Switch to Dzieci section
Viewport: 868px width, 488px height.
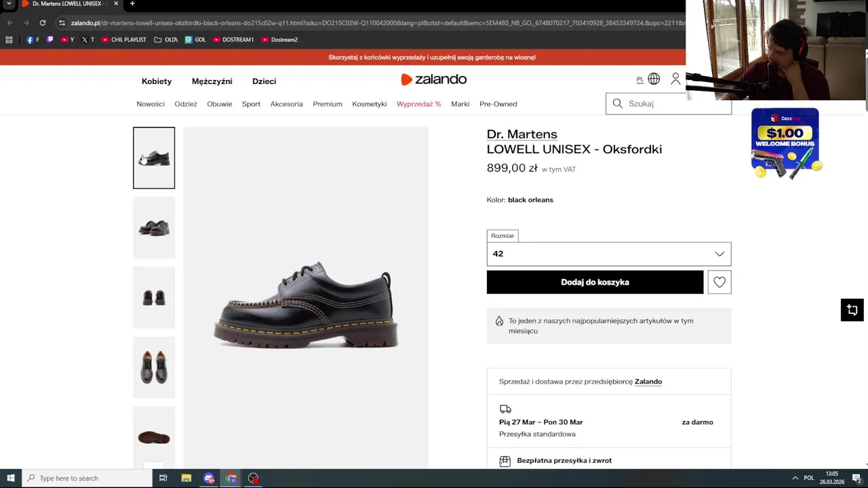tap(264, 81)
